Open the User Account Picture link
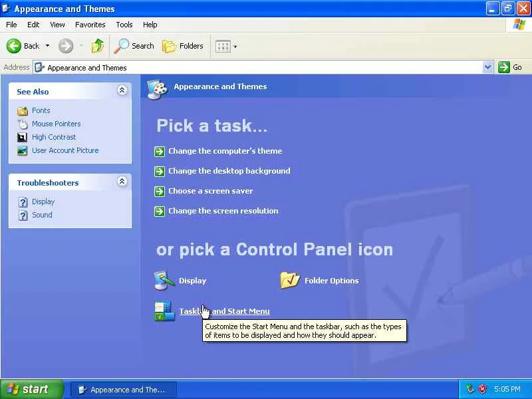 pos(65,150)
